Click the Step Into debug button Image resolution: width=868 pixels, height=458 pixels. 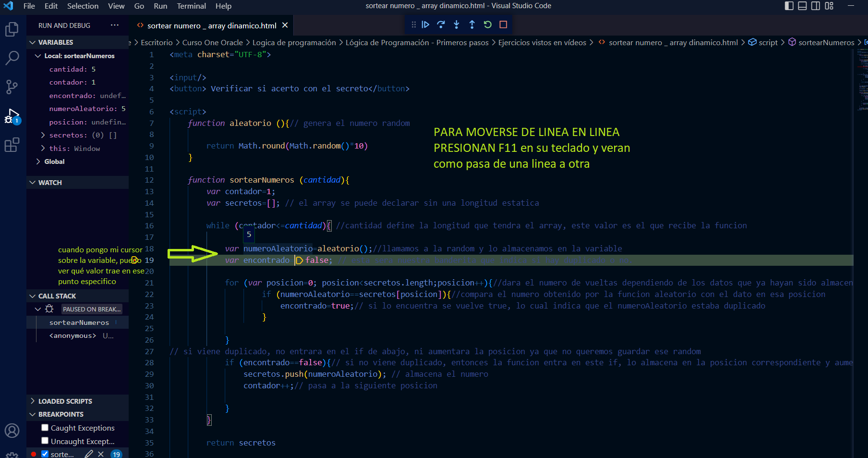457,25
